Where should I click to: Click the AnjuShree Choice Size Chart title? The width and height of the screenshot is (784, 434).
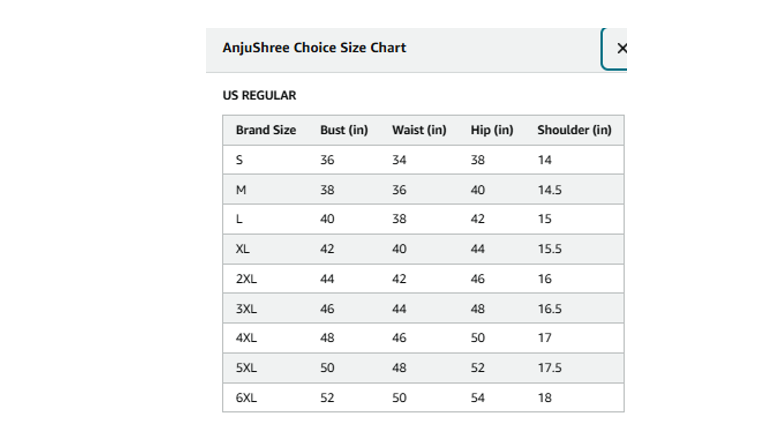314,48
